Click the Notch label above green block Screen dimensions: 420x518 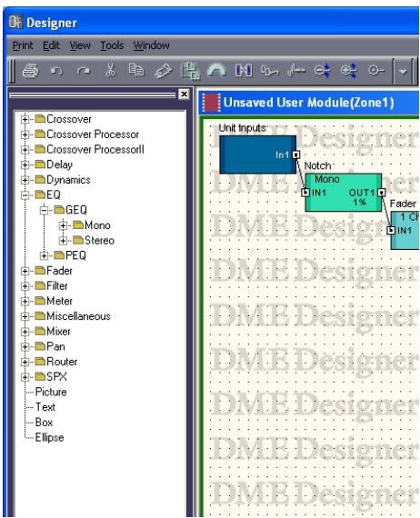pos(317,165)
